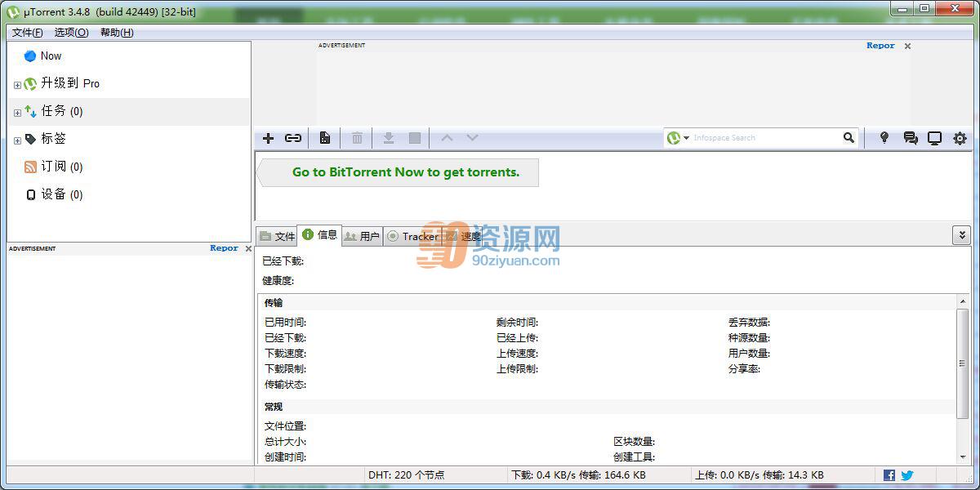The image size is (980, 490).
Task: Expand the 升级到 Pro tree node
Action: 17,85
